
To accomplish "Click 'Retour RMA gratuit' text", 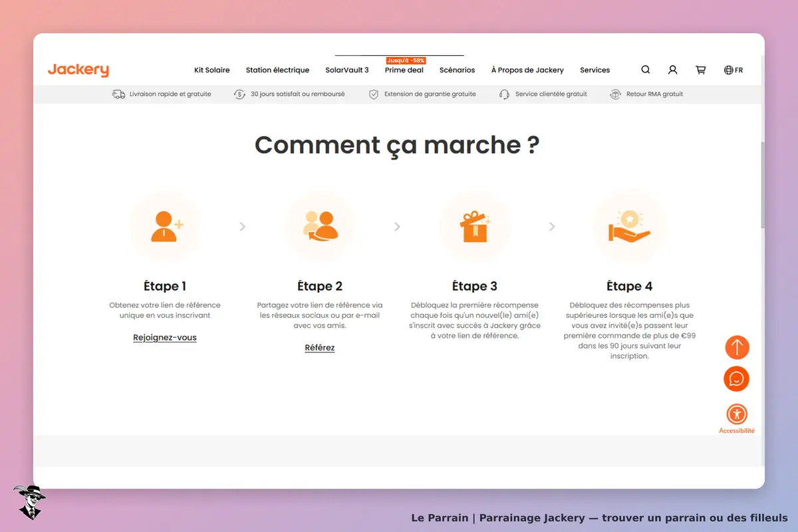I will click(x=655, y=94).
